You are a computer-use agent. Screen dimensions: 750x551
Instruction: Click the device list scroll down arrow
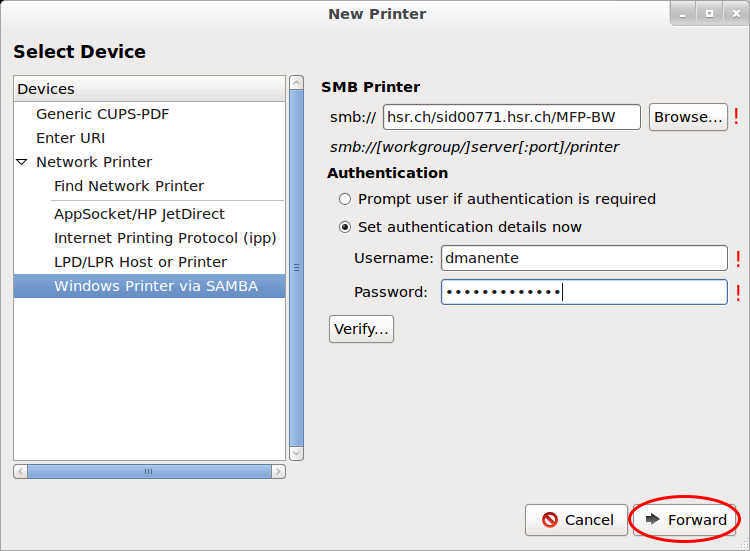coord(297,453)
